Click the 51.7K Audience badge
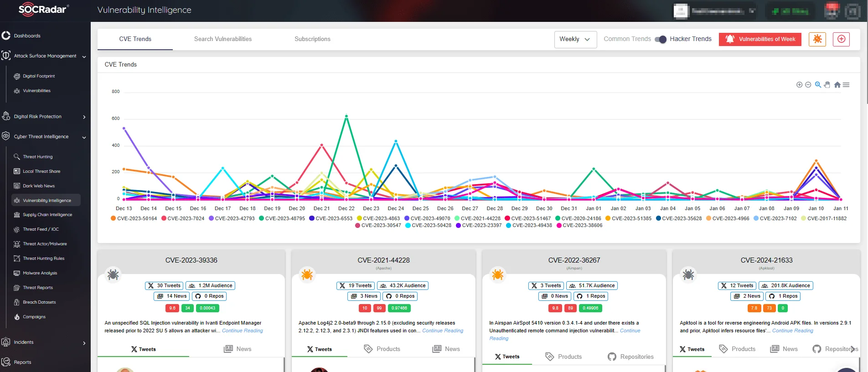 [x=592, y=285]
